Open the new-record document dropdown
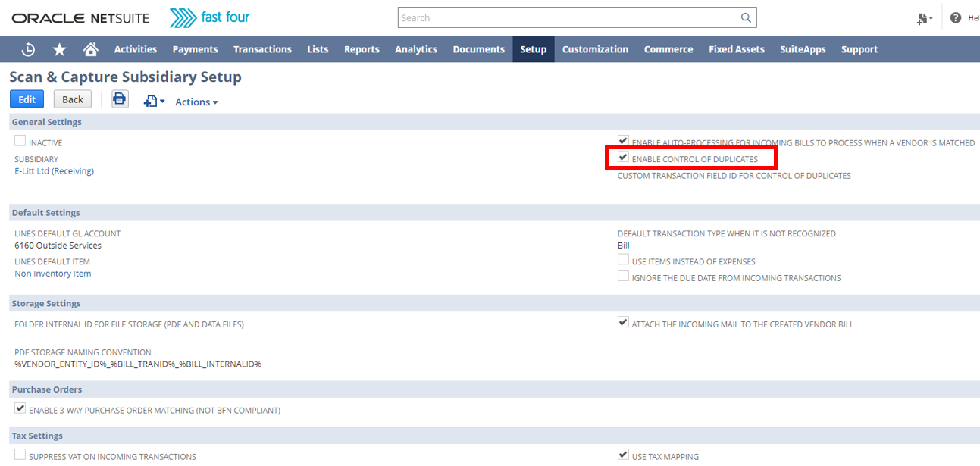The height and width of the screenshot is (466, 980). coord(154,101)
